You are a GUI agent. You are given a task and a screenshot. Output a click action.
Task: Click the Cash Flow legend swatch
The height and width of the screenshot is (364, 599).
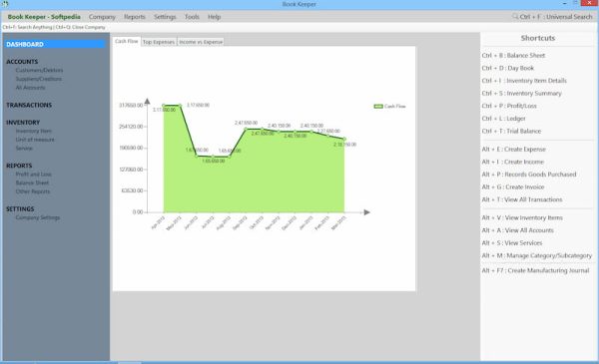378,107
